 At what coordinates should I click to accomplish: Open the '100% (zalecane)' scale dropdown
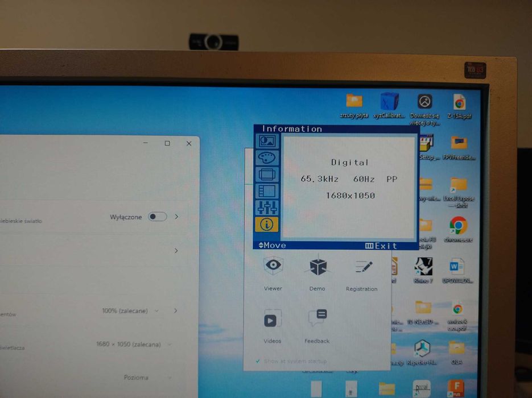(131, 310)
